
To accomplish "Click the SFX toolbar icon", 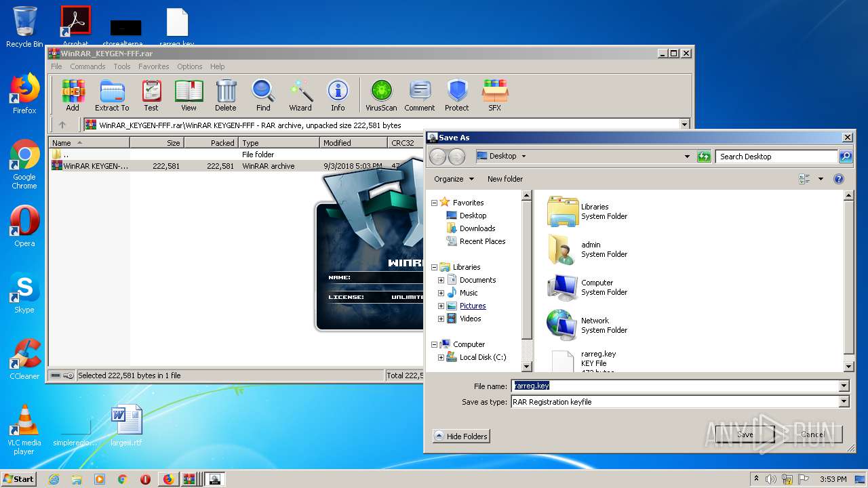I will (495, 95).
